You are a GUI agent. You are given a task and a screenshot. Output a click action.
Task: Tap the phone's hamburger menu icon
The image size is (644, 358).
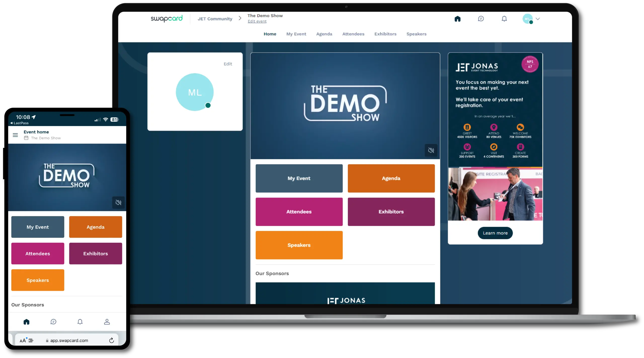[x=15, y=135]
